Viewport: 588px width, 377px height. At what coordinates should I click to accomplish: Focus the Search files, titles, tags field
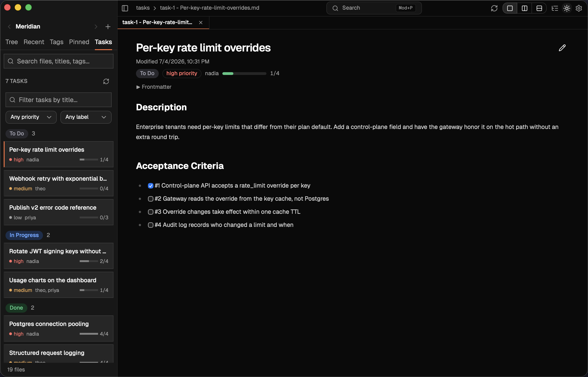(59, 61)
